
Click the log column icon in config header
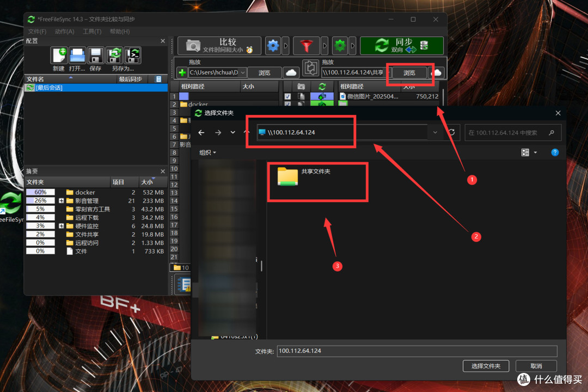click(x=158, y=79)
